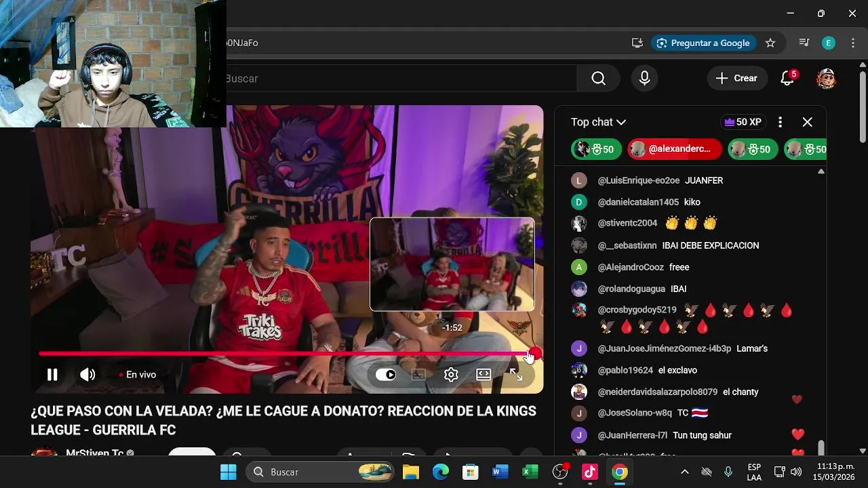Viewport: 868px width, 488px height.
Task: Open MrStiven Tc channel name
Action: pyautogui.click(x=94, y=453)
